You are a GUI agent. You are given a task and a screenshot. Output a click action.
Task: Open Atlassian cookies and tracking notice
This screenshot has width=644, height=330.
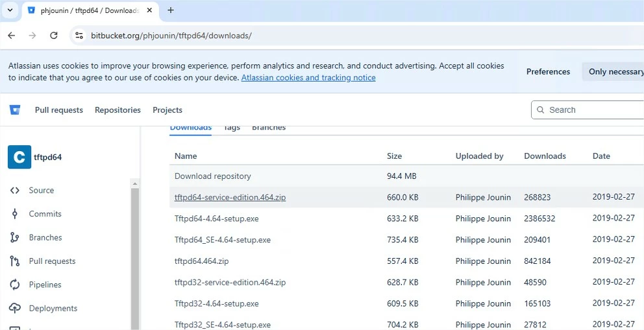(308, 78)
